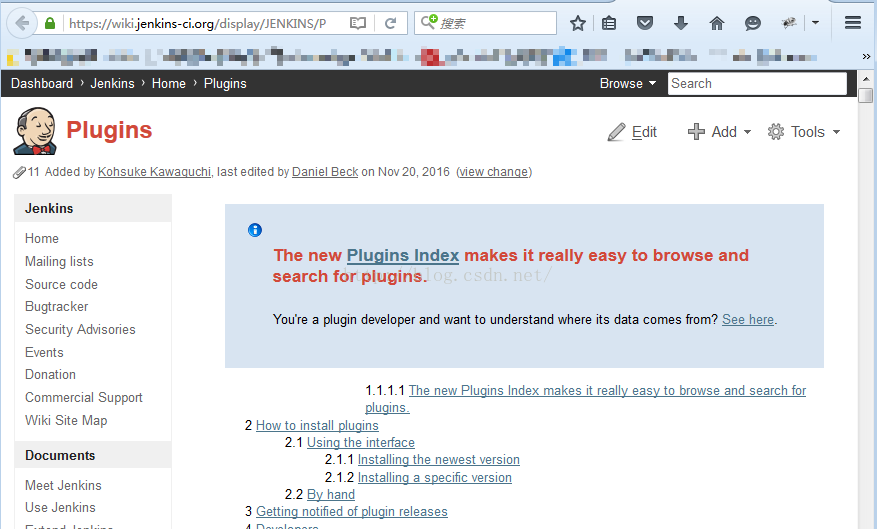This screenshot has width=877, height=529.
Task: Follow the See here link
Action: click(x=748, y=319)
